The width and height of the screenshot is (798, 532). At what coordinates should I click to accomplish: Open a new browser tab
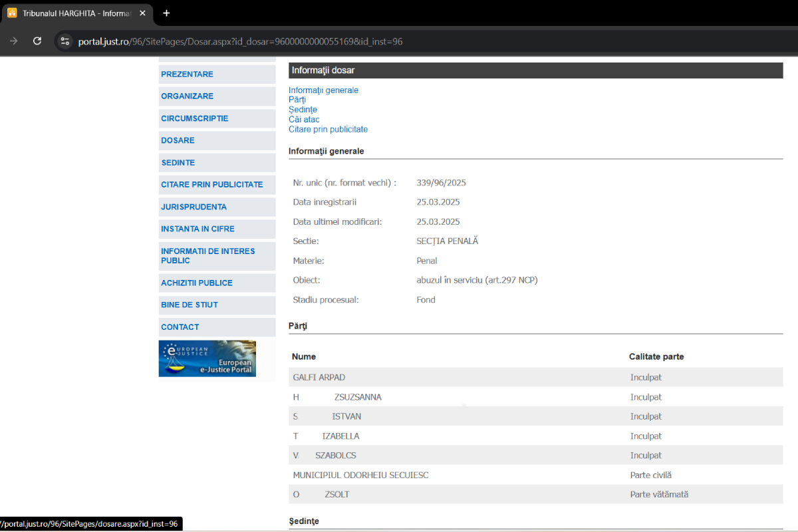(166, 13)
